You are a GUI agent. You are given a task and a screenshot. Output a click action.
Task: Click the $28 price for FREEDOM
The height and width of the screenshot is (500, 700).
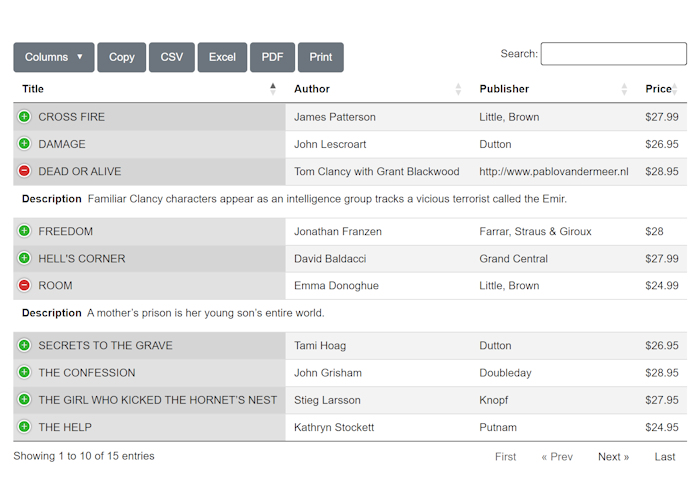coord(654,231)
